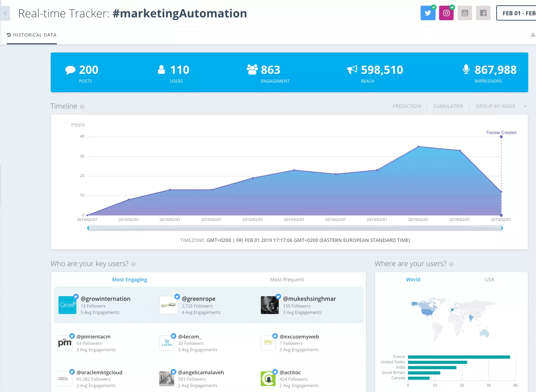
Task: Click the download icon at right
Action: [532, 35]
